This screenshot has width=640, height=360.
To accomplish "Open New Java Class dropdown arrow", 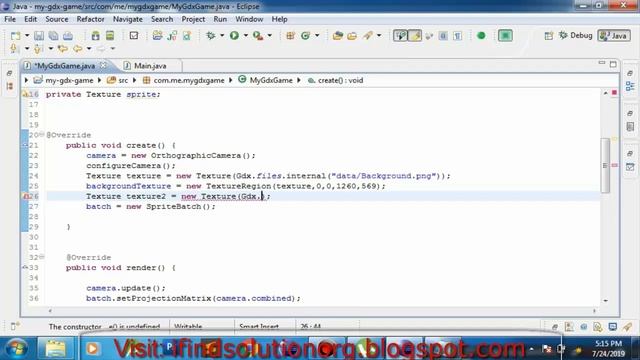I will tap(317, 36).
